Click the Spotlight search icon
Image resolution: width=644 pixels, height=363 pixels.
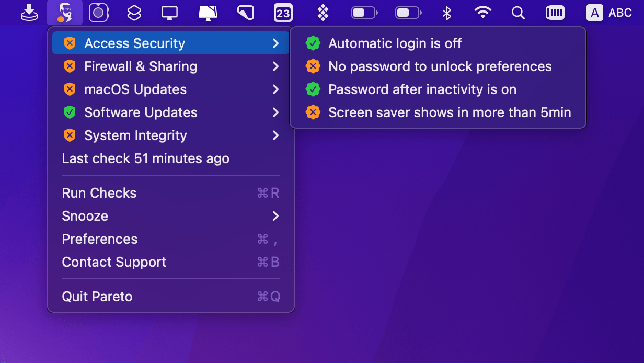click(x=517, y=13)
